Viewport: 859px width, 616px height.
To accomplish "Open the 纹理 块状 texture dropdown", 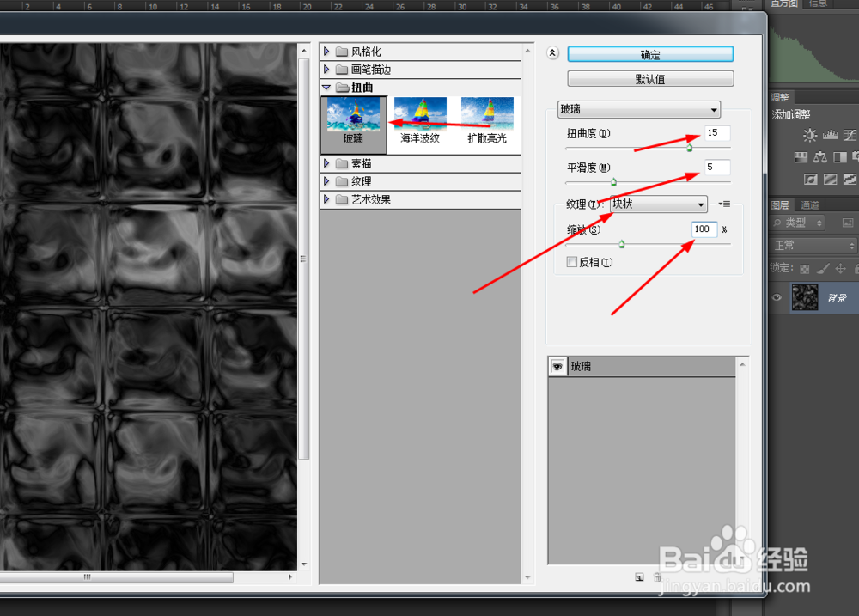I will pyautogui.click(x=658, y=204).
